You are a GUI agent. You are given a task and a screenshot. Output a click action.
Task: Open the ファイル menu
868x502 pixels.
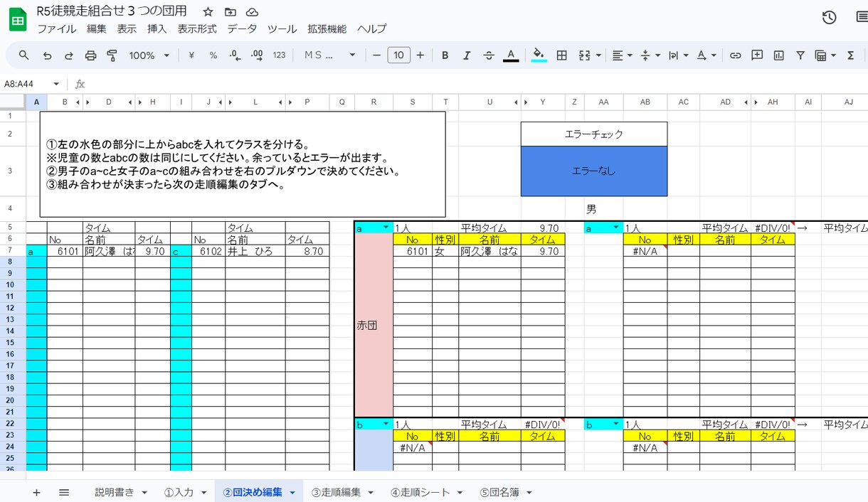[x=57, y=29]
